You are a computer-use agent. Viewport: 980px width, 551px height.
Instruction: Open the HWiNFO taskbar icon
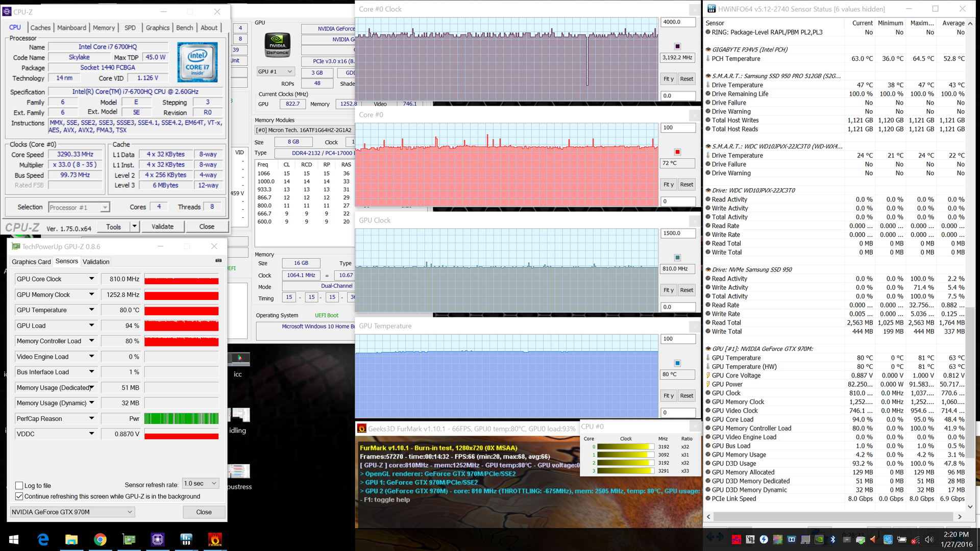186,539
